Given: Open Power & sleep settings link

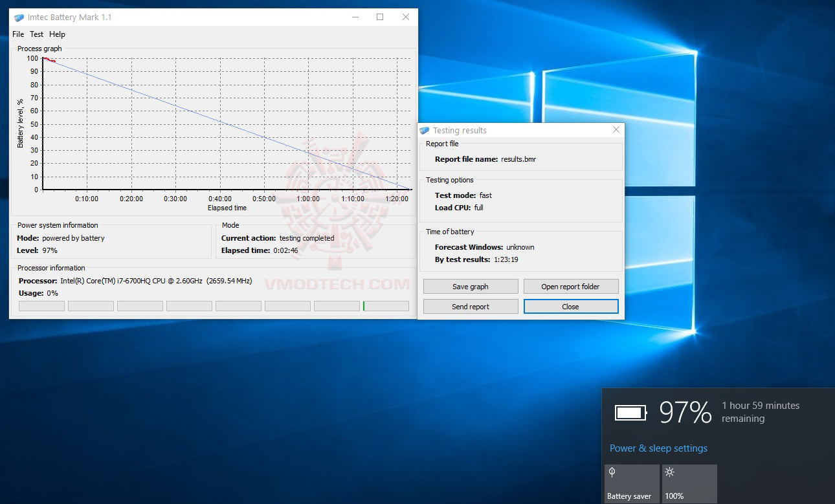Looking at the screenshot, I should [x=658, y=448].
